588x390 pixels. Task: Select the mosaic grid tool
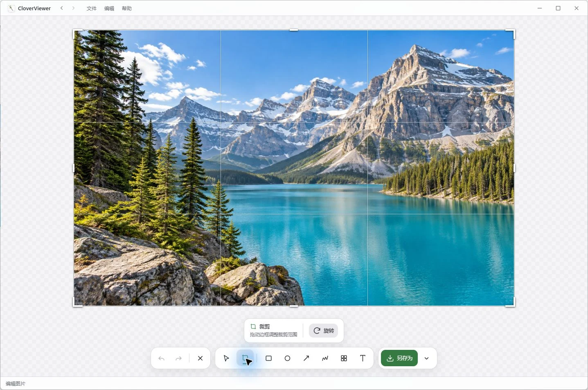click(x=344, y=358)
